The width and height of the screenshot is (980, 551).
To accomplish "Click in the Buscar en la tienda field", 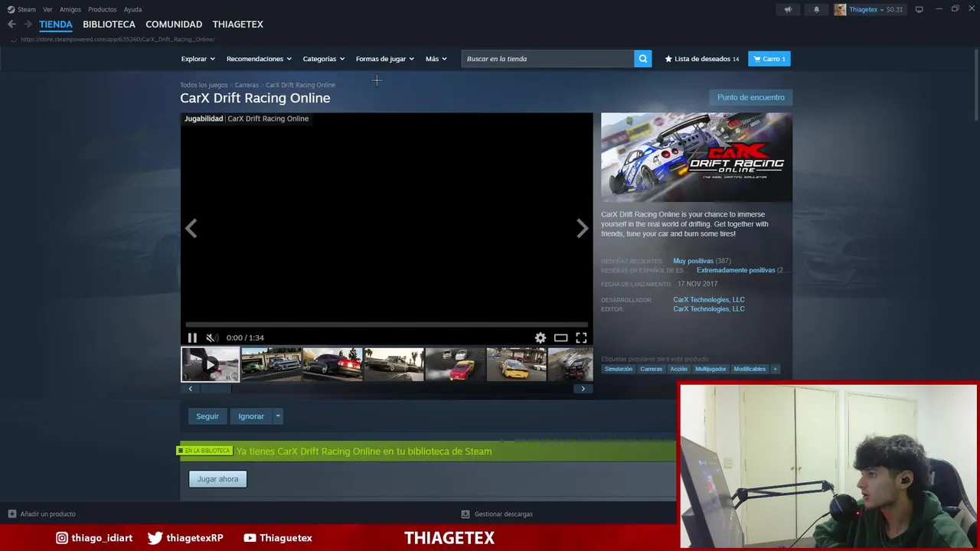I will tap(548, 59).
